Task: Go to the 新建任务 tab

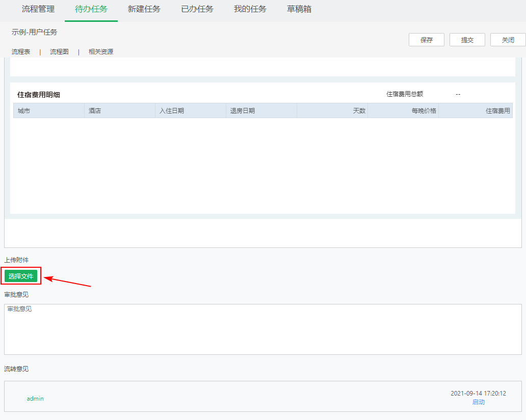Action: pyautogui.click(x=144, y=9)
